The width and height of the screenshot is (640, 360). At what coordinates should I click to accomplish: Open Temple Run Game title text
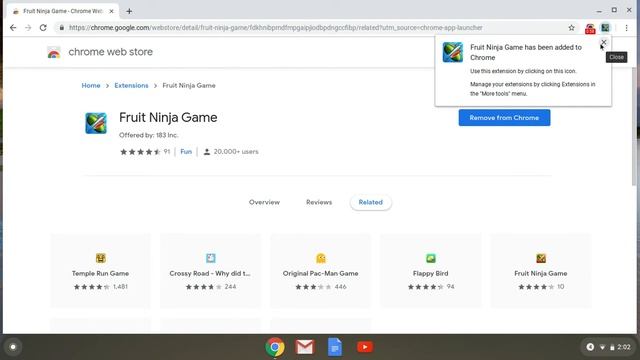point(100,273)
